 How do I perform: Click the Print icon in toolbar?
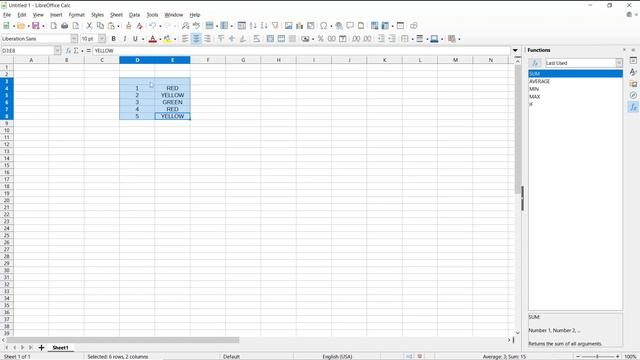(64, 26)
